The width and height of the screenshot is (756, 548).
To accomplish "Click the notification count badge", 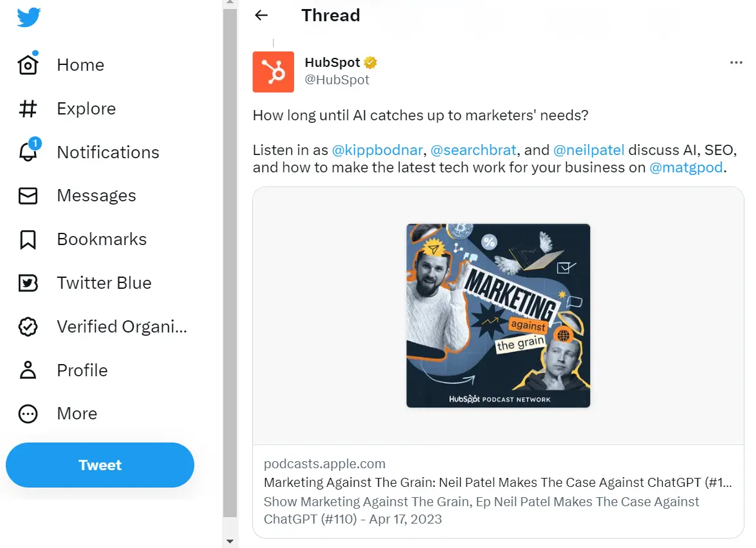I will (x=35, y=144).
